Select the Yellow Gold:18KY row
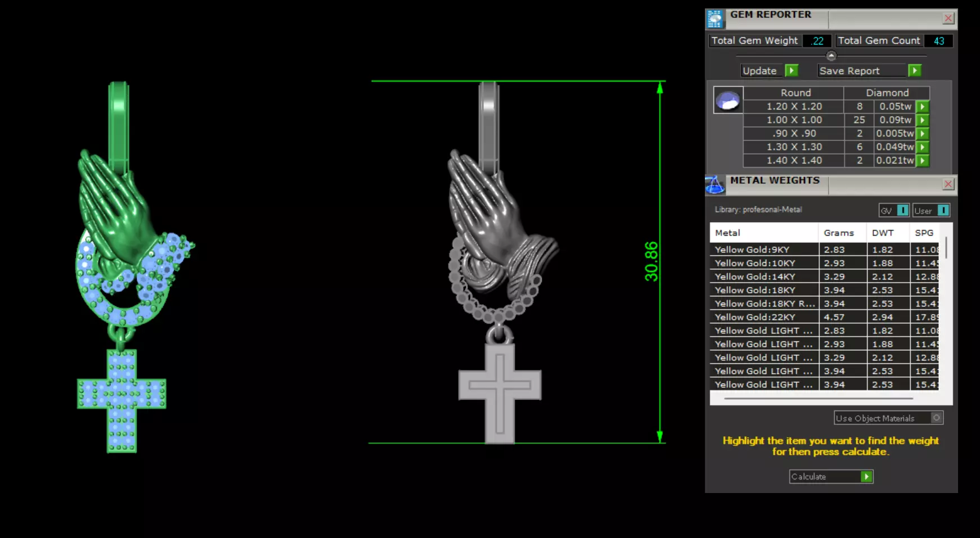The height and width of the screenshot is (538, 980). (x=824, y=290)
